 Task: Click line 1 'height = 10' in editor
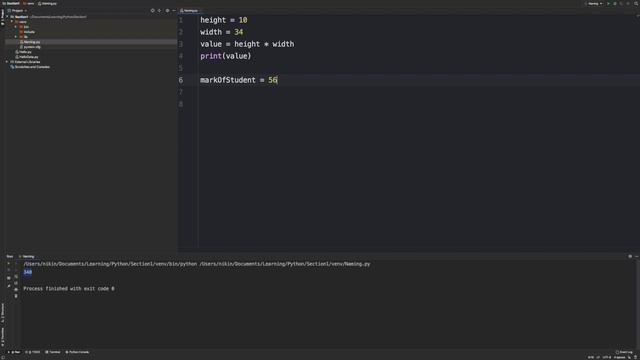coord(224,20)
